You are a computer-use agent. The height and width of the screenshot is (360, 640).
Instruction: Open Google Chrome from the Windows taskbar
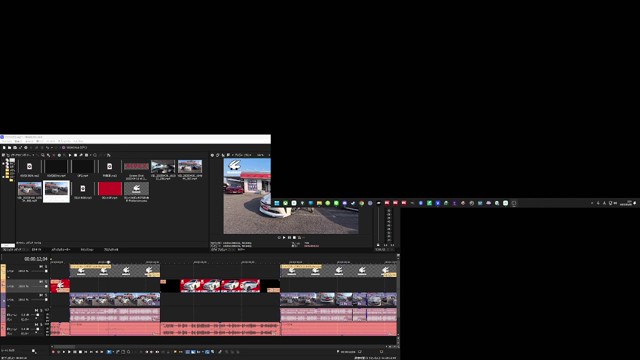click(361, 203)
